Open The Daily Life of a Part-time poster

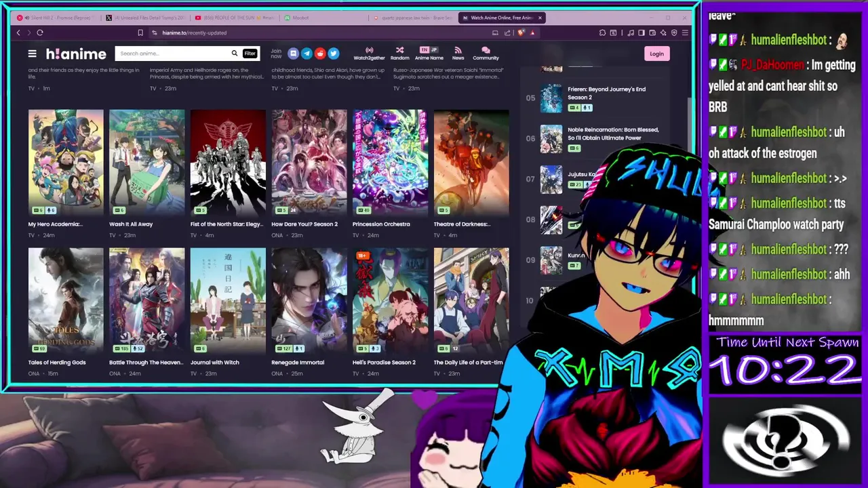coord(471,300)
